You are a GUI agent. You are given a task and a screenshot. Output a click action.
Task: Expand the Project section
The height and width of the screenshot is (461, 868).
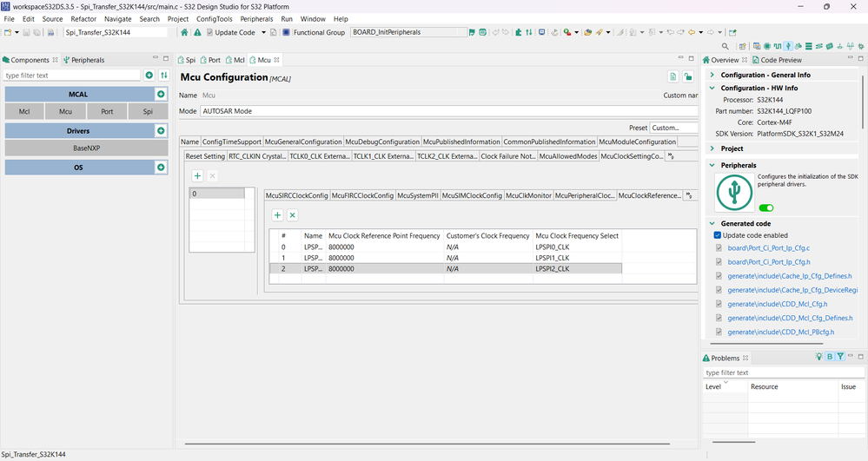click(712, 148)
